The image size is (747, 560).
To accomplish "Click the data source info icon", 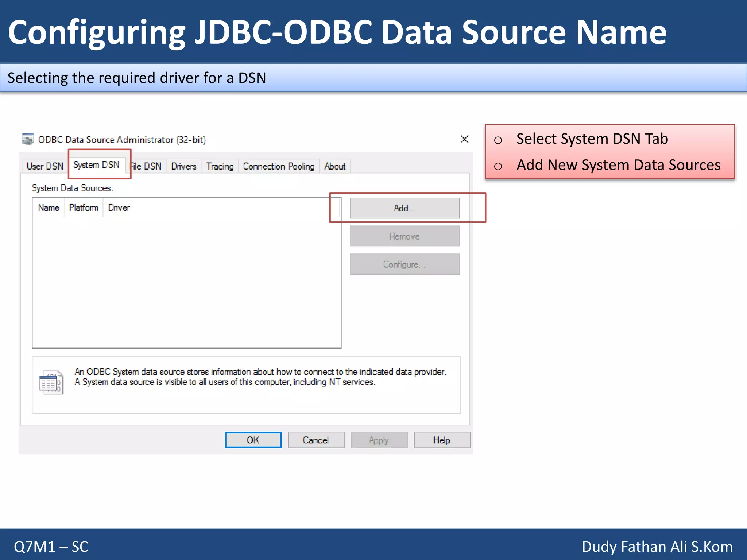I will click(51, 383).
